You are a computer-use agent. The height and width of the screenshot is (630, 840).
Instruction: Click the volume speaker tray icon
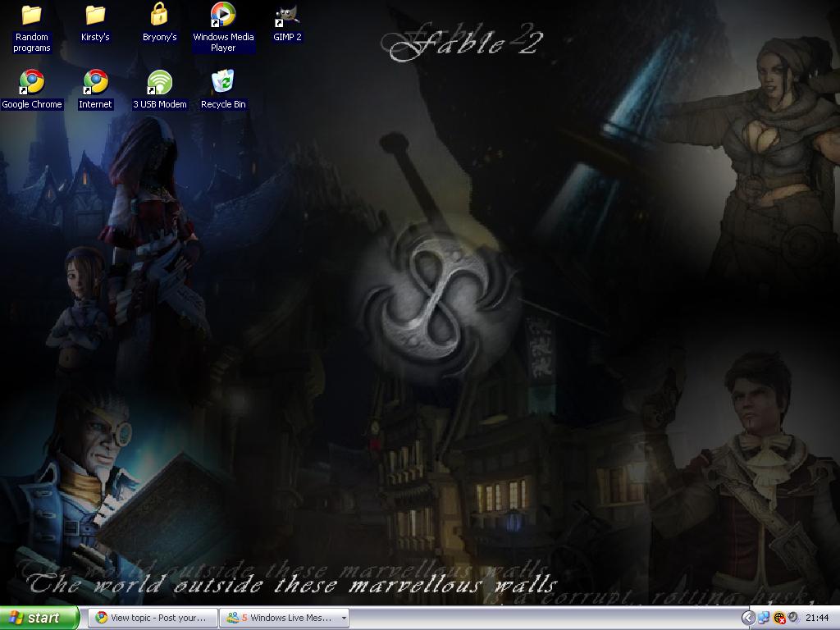coord(792,618)
